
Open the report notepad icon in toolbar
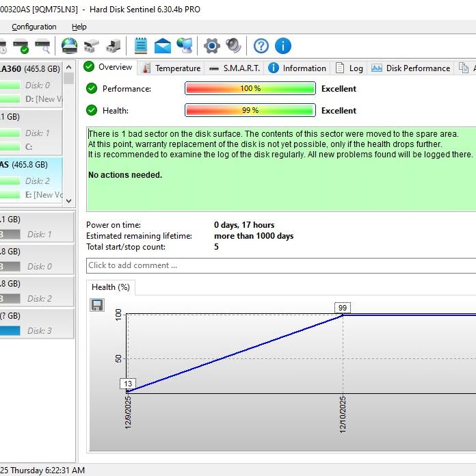click(x=141, y=46)
